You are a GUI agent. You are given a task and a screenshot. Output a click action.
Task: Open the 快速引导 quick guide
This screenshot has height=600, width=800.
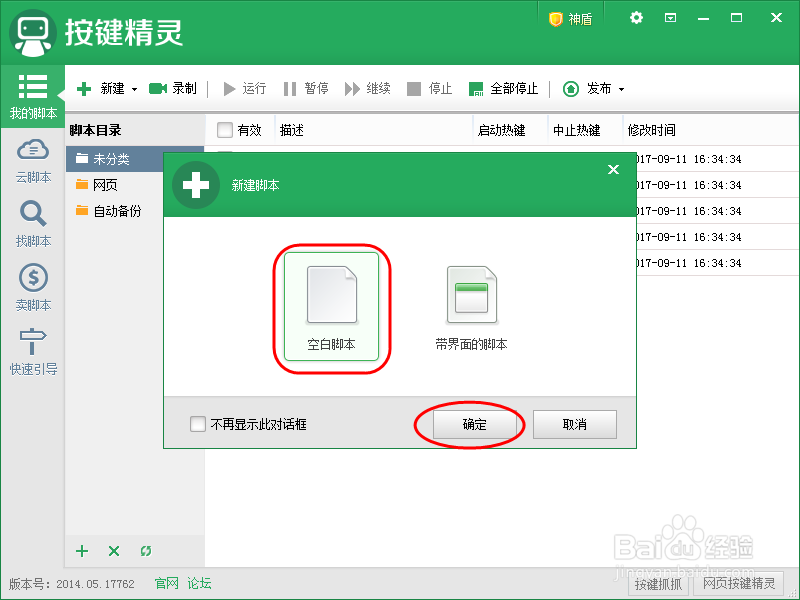click(x=33, y=352)
